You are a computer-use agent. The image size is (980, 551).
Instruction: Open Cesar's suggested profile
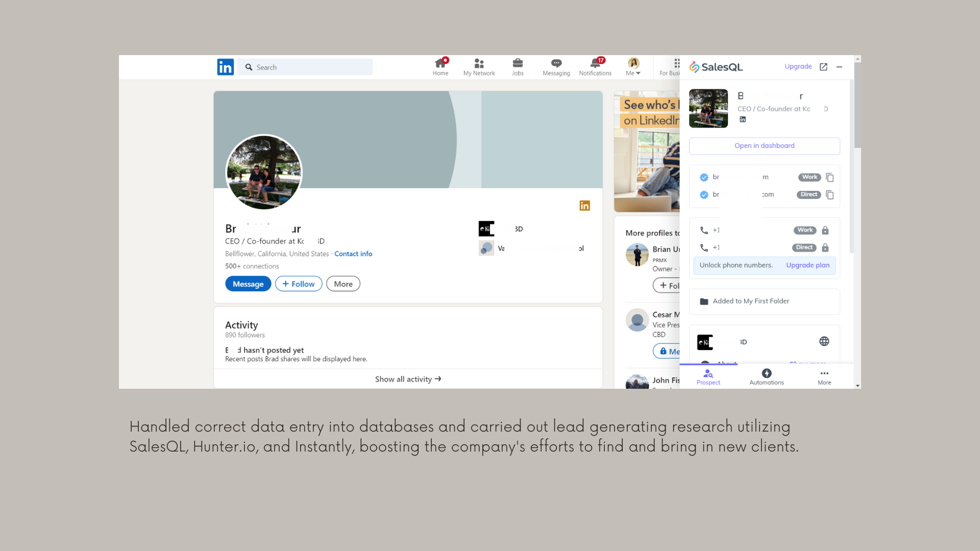tap(666, 315)
